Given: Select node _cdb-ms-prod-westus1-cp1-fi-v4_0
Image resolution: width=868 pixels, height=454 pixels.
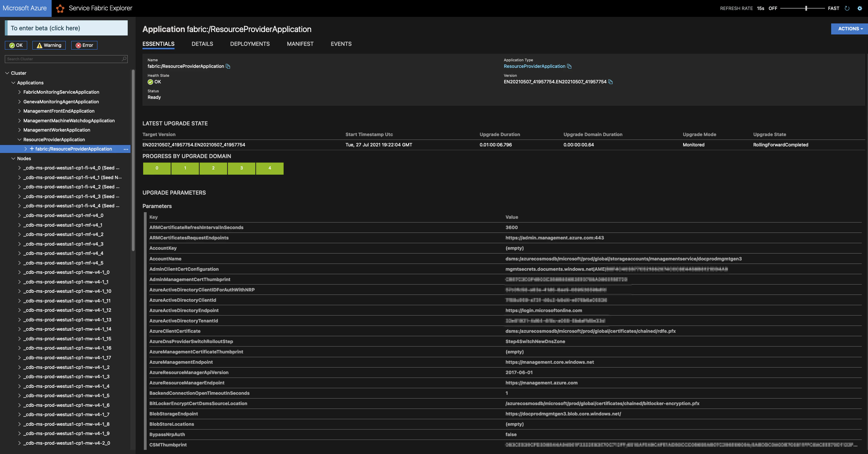Looking at the screenshot, I should click(x=71, y=168).
